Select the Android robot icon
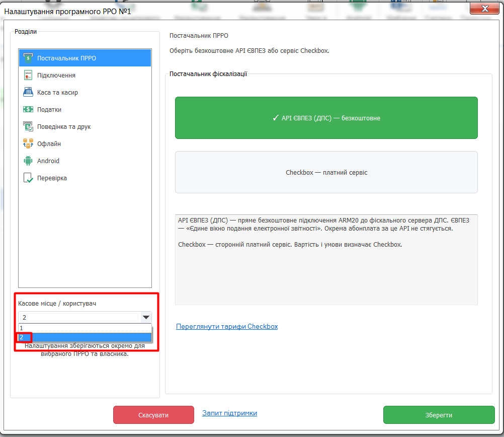 (28, 161)
